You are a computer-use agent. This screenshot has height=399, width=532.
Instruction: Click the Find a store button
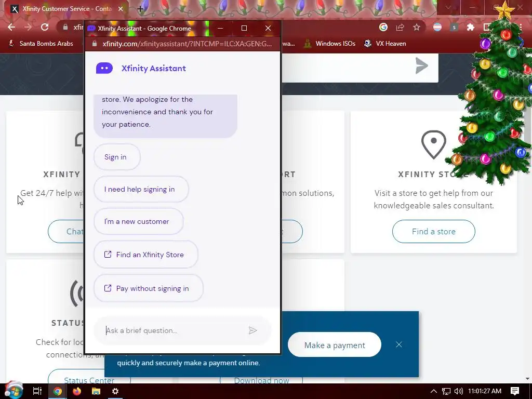[434, 231]
